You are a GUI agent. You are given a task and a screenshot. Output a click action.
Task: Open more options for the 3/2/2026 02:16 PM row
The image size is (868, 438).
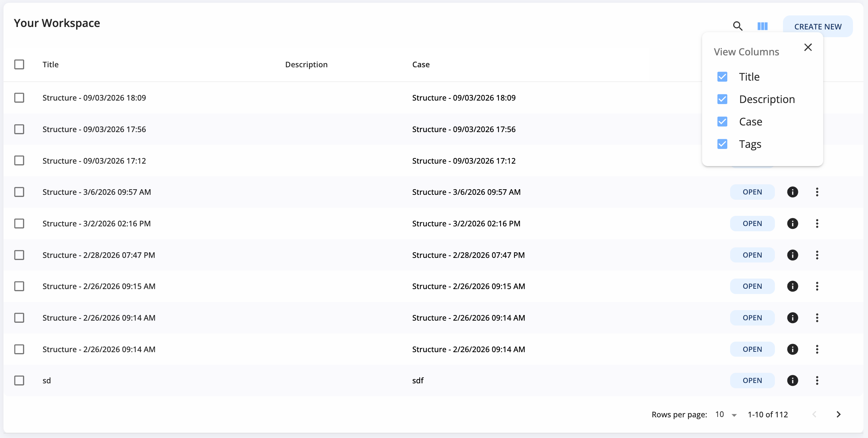(x=817, y=224)
